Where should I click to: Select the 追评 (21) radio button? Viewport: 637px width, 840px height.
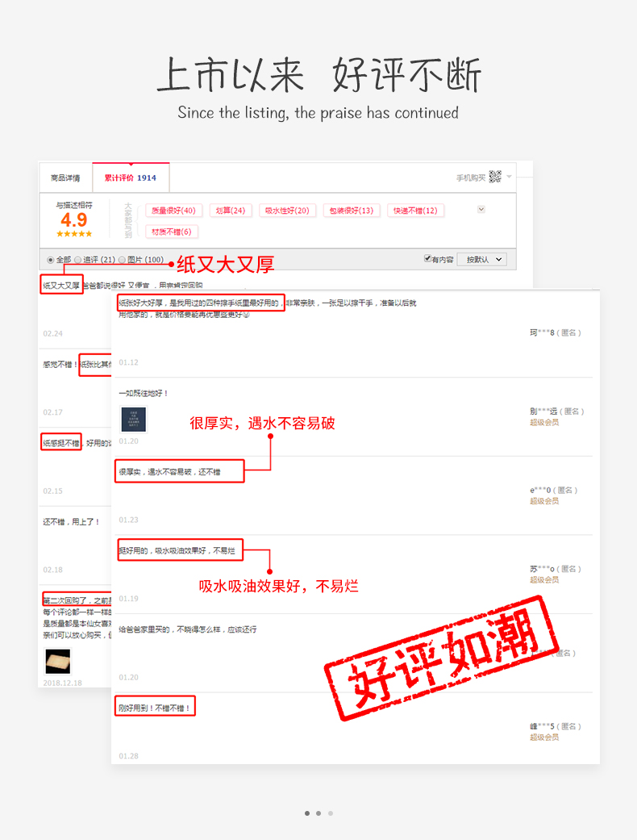tap(77, 260)
